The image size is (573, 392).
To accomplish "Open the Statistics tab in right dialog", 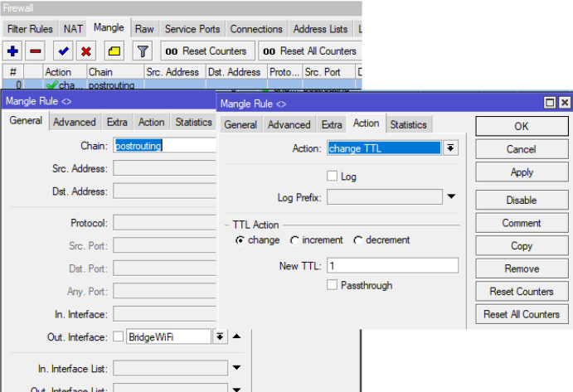I will 408,125.
